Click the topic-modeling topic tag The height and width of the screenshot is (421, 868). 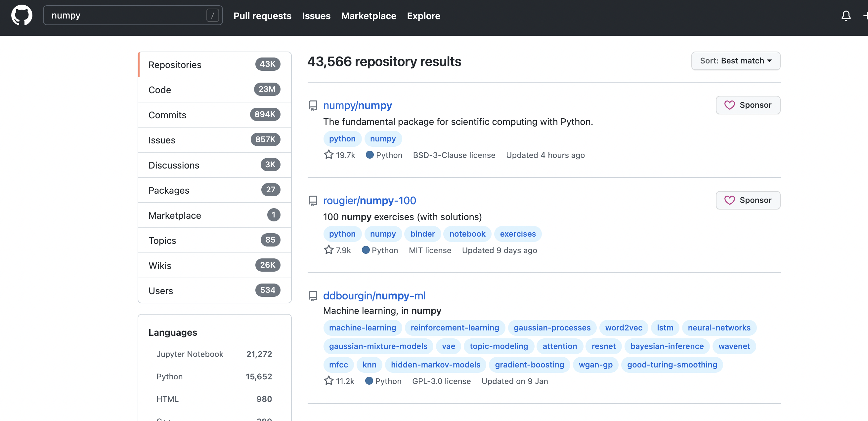click(499, 346)
